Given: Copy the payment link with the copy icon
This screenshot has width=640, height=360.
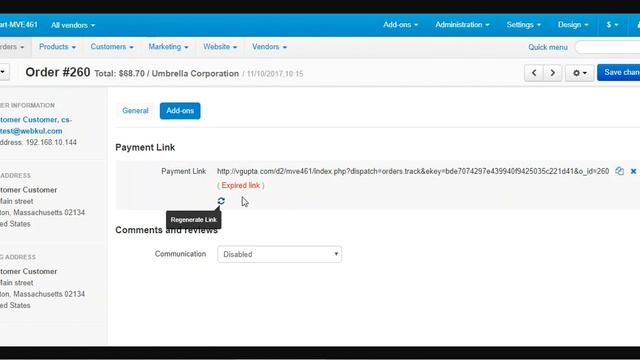Looking at the screenshot, I should tap(619, 171).
